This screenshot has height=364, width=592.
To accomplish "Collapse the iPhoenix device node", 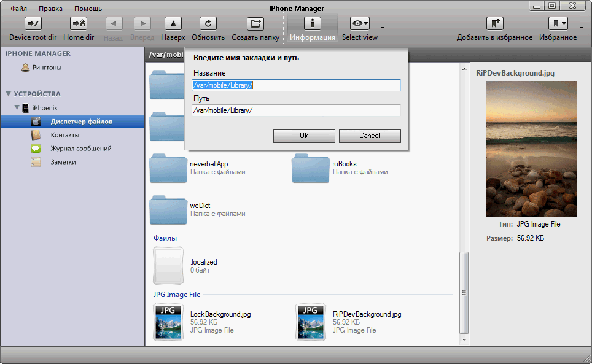I will point(17,108).
